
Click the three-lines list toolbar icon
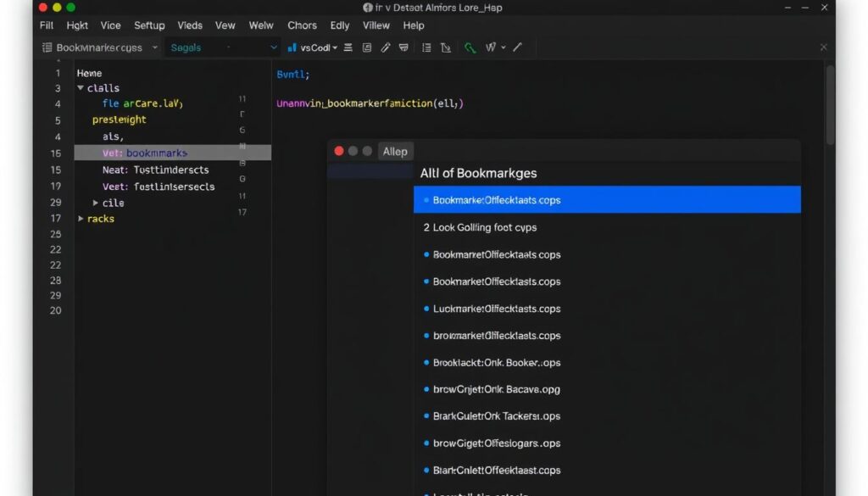pos(348,47)
